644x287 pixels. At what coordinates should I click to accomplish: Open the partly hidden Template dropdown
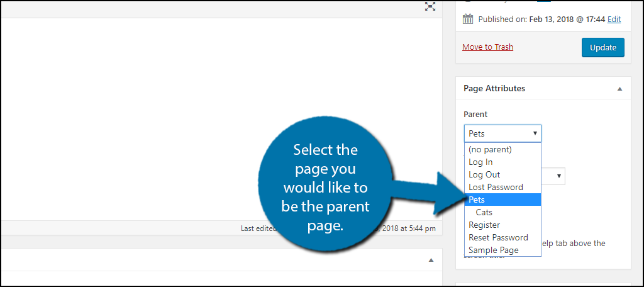tap(553, 176)
